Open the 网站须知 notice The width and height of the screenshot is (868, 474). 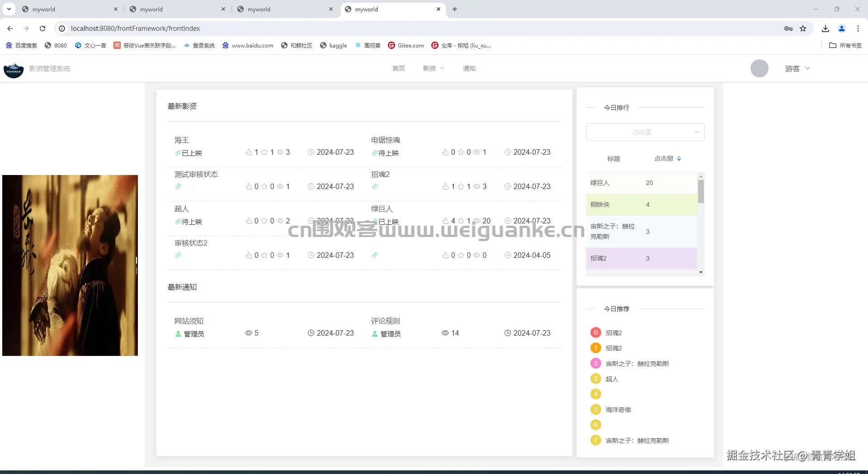[x=189, y=321]
